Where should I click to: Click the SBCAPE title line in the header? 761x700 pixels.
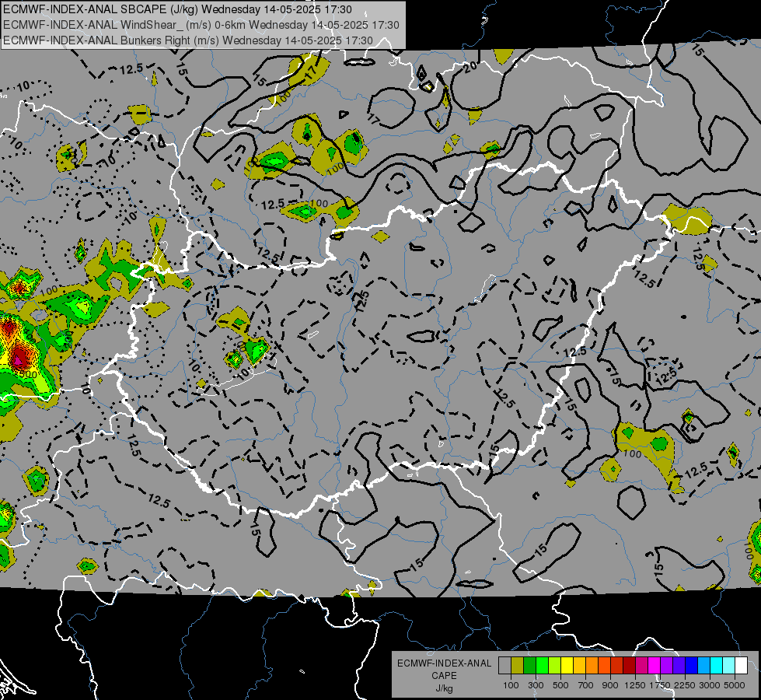click(x=177, y=9)
